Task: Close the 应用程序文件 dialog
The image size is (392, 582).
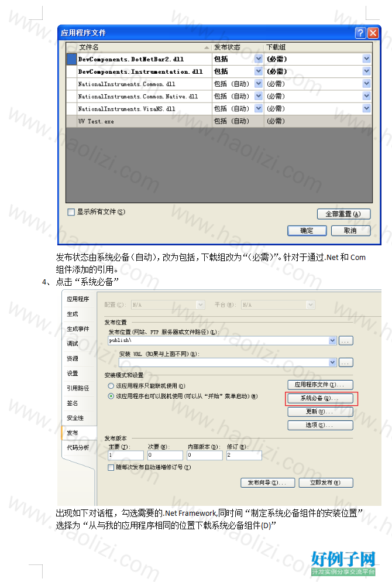Action: [x=373, y=33]
